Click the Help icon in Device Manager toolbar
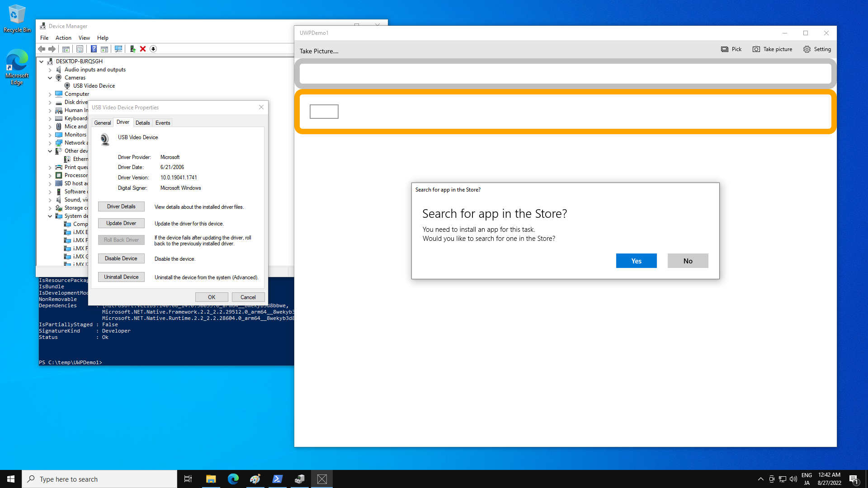Viewport: 868px width, 488px height. pyautogui.click(x=94, y=49)
